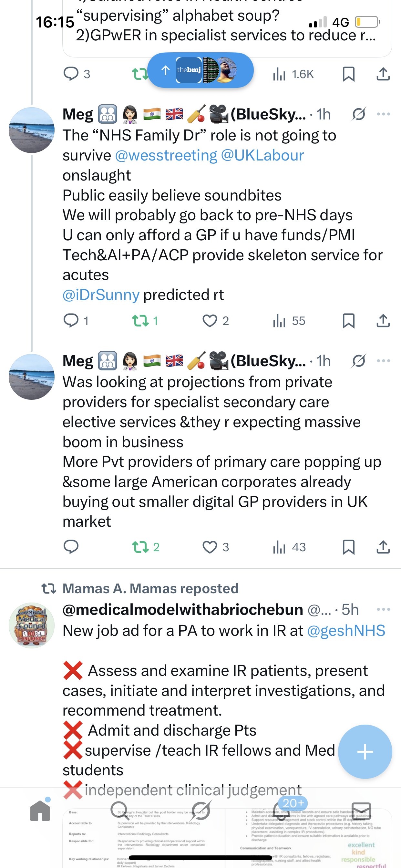View analytics showing 1.6K views
The image size is (401, 868).
pyautogui.click(x=293, y=74)
